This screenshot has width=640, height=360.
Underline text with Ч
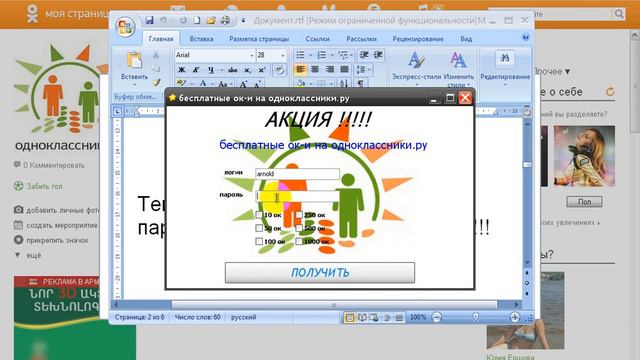pyautogui.click(x=211, y=70)
